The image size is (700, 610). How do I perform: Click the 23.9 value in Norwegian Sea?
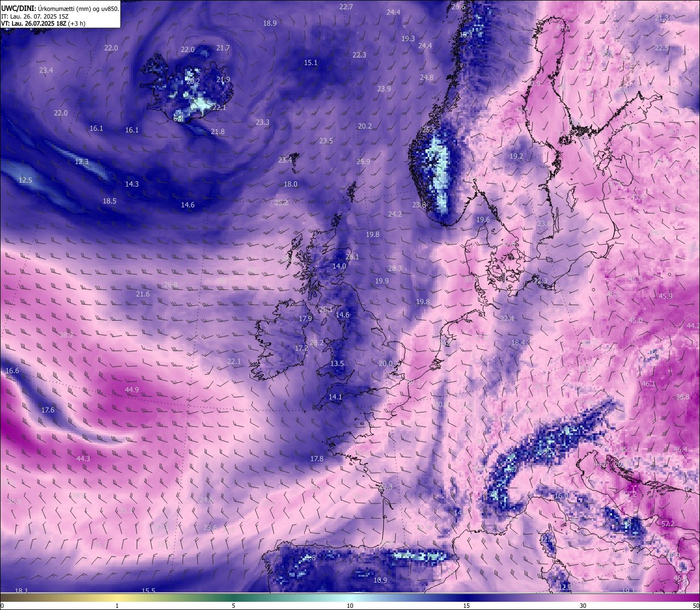click(384, 89)
